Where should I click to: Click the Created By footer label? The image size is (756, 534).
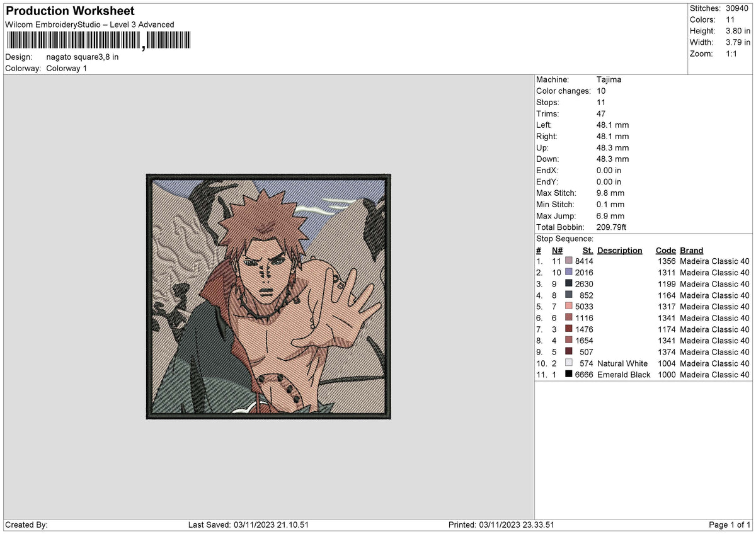pyautogui.click(x=26, y=525)
